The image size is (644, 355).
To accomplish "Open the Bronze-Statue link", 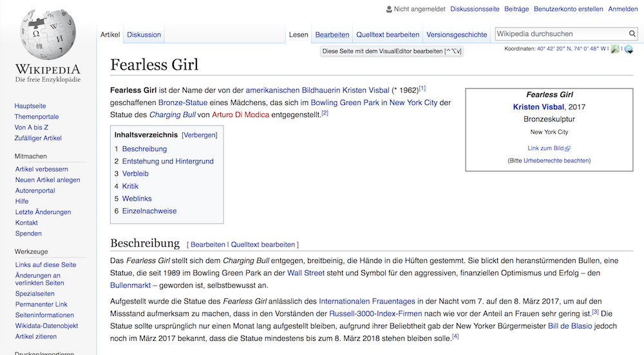I will tap(183, 102).
